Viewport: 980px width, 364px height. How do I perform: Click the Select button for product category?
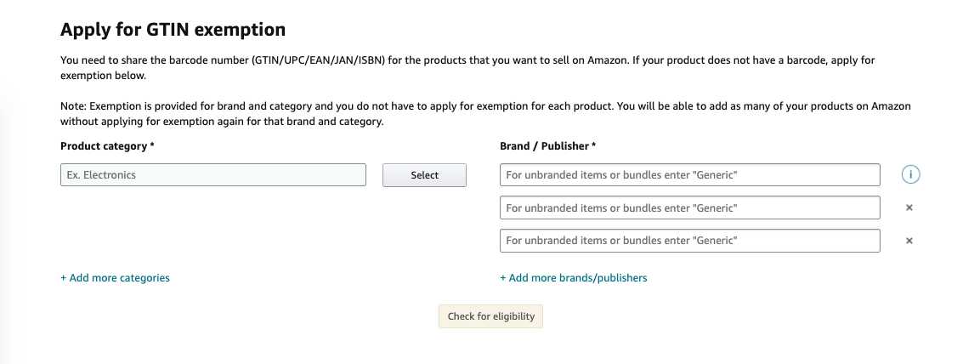click(424, 175)
